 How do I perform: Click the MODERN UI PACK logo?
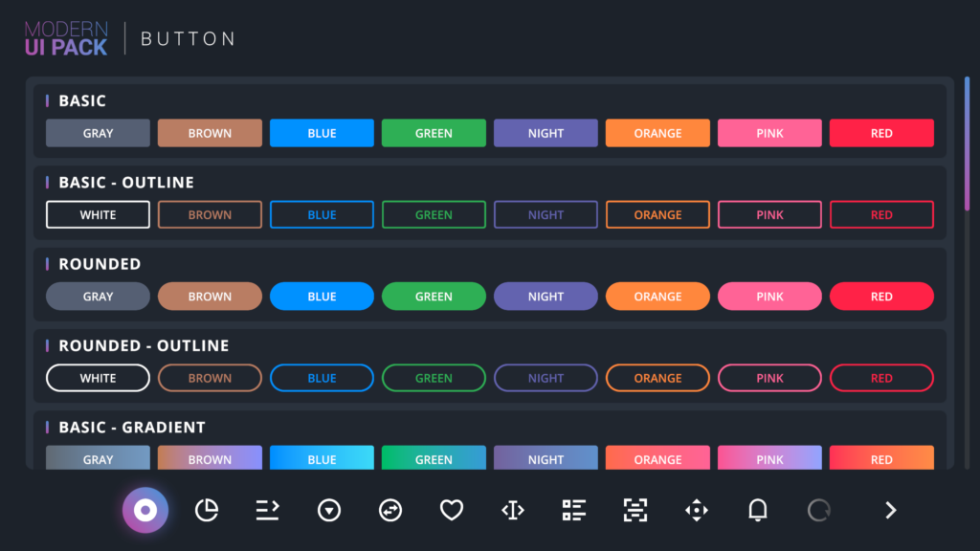(x=66, y=37)
